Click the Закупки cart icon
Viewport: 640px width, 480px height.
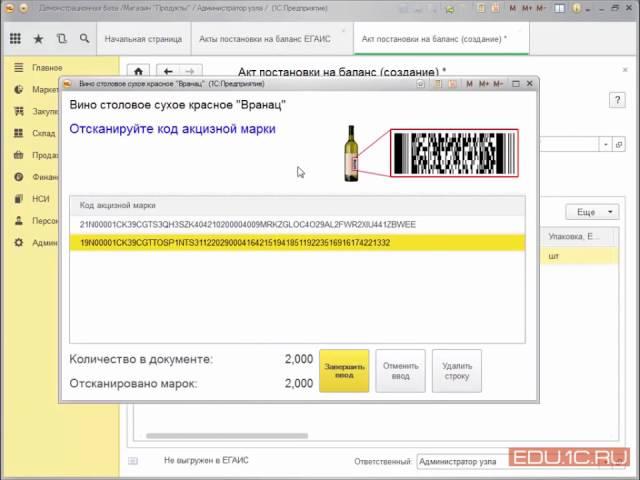point(18,111)
